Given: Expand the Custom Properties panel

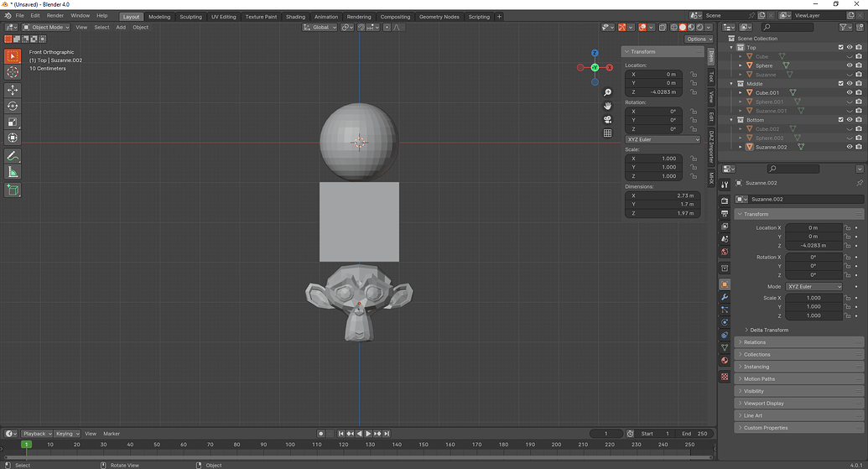Looking at the screenshot, I should (798, 428).
